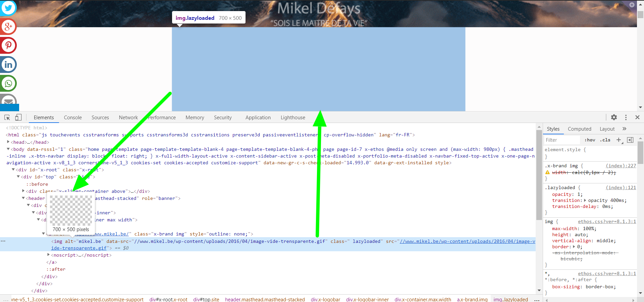Select the ::after pseudo-element row
The image size is (644, 302).
[x=56, y=269]
